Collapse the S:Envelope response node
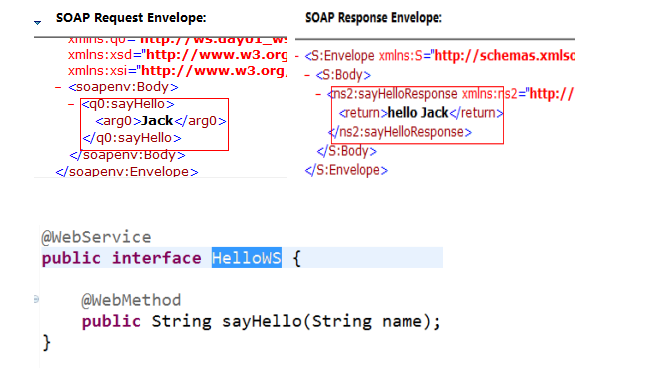Image resolution: width=661 pixels, height=368 pixels. point(297,56)
